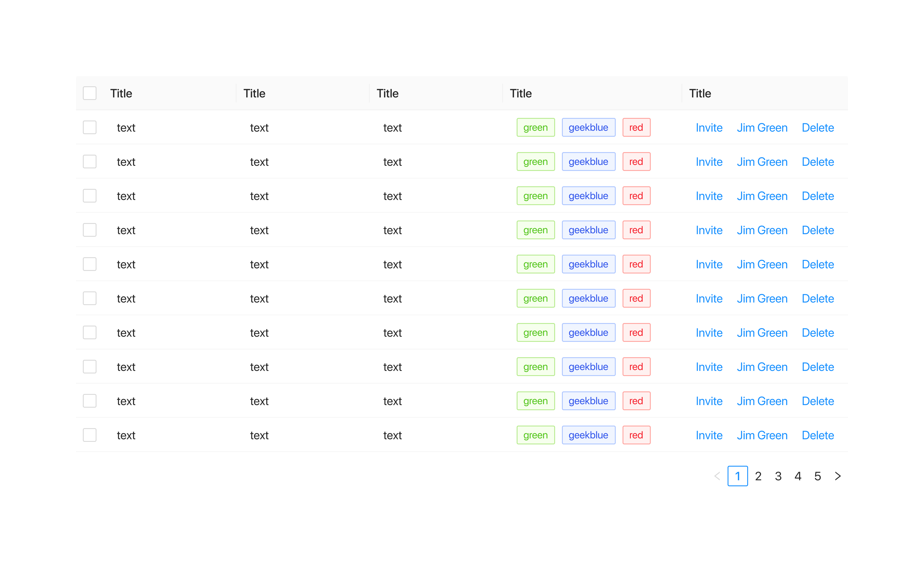Click the third Title column header
The width and height of the screenshot is (924, 576).
pos(387,93)
